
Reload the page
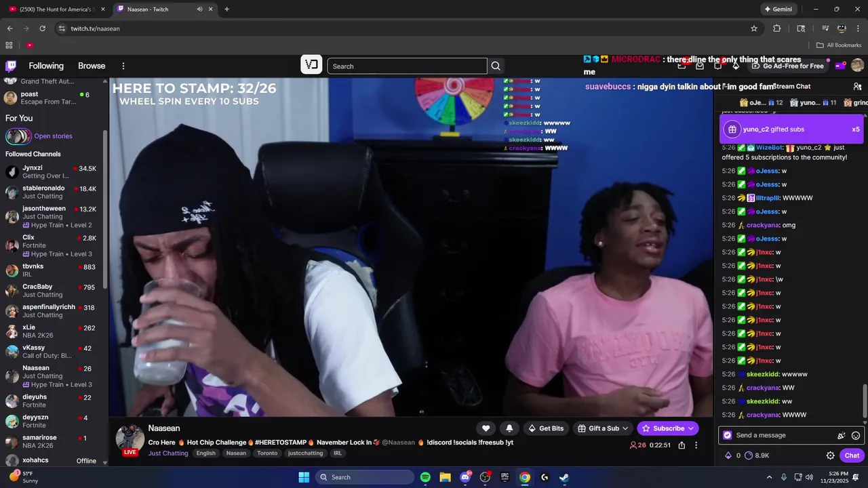coord(42,28)
